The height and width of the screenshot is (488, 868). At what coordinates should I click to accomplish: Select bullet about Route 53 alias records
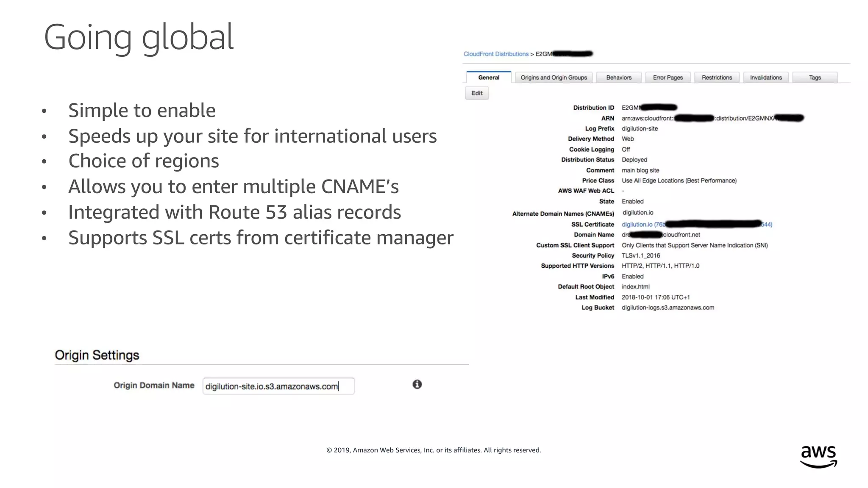pyautogui.click(x=234, y=212)
